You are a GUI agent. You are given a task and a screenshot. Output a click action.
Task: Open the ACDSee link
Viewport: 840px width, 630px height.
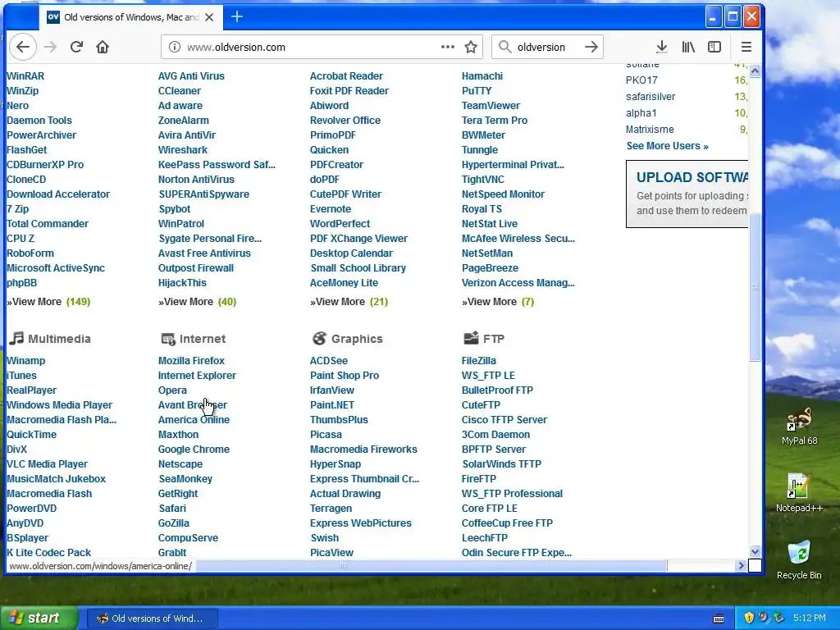[329, 361]
